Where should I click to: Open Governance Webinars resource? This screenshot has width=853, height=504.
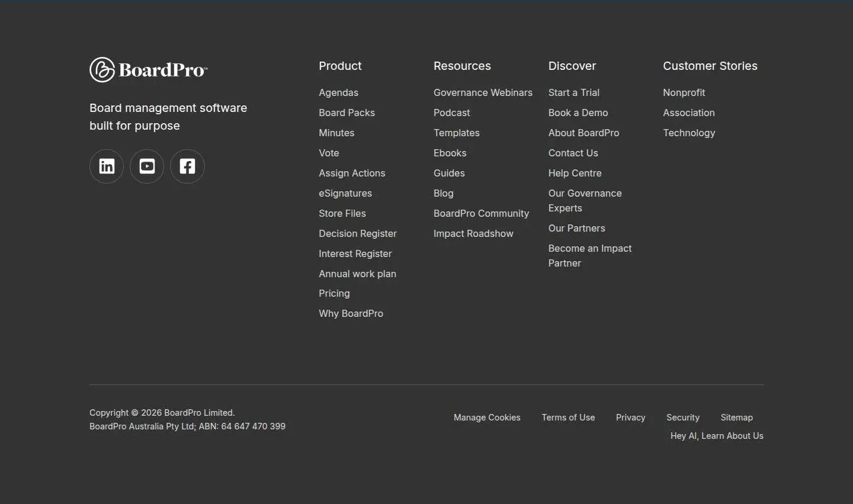pyautogui.click(x=483, y=92)
